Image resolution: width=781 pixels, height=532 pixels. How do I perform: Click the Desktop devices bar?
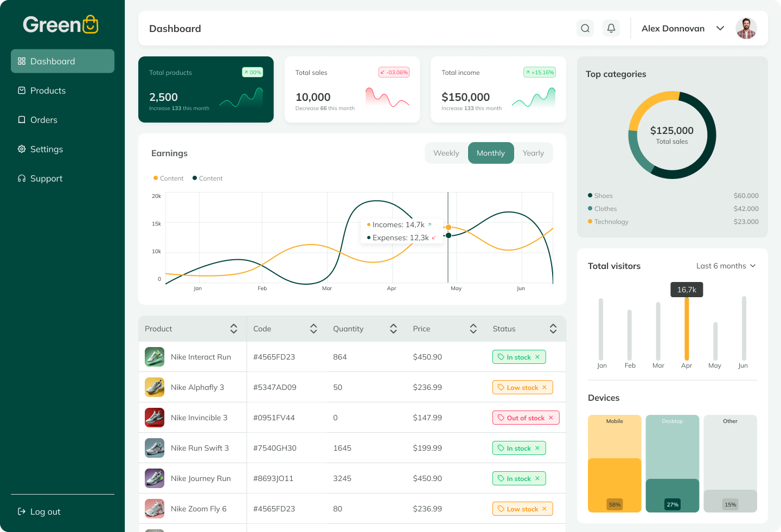pyautogui.click(x=673, y=464)
